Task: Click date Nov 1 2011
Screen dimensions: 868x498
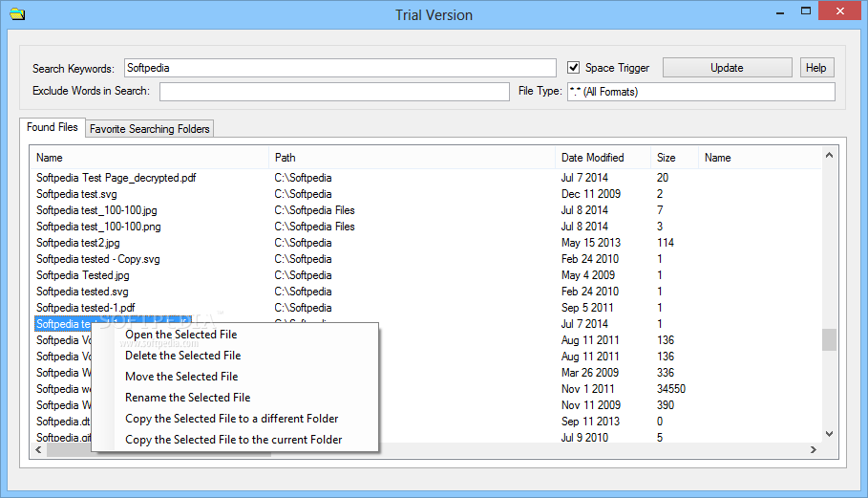Action: [587, 389]
